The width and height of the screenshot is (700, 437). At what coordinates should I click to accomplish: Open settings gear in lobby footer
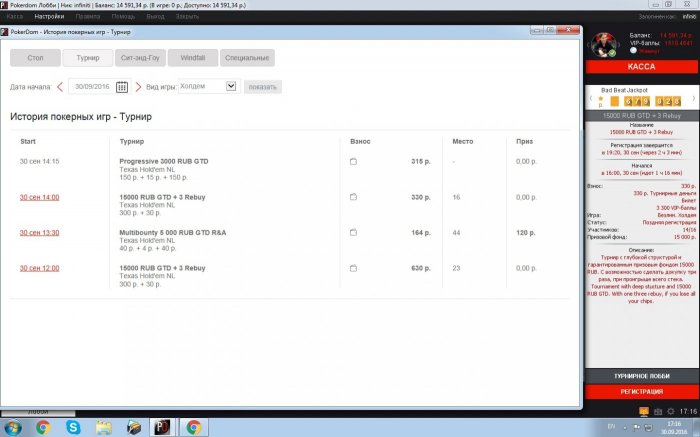click(671, 411)
